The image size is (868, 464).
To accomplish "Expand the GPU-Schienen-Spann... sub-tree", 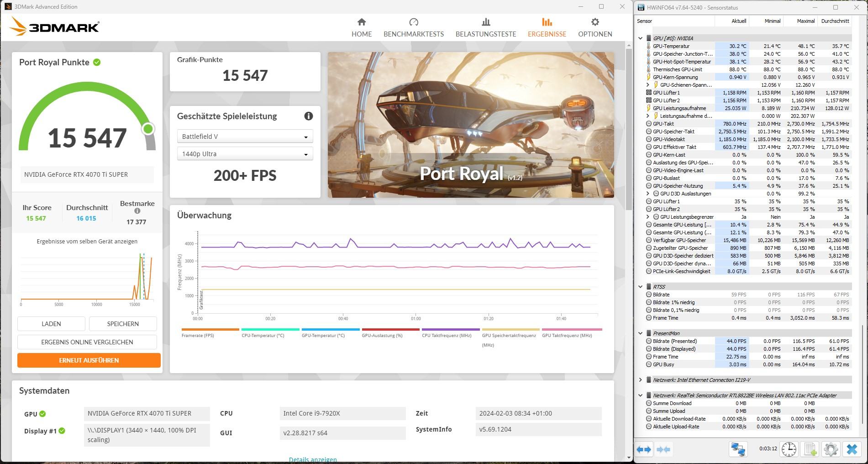I will pyautogui.click(x=647, y=85).
